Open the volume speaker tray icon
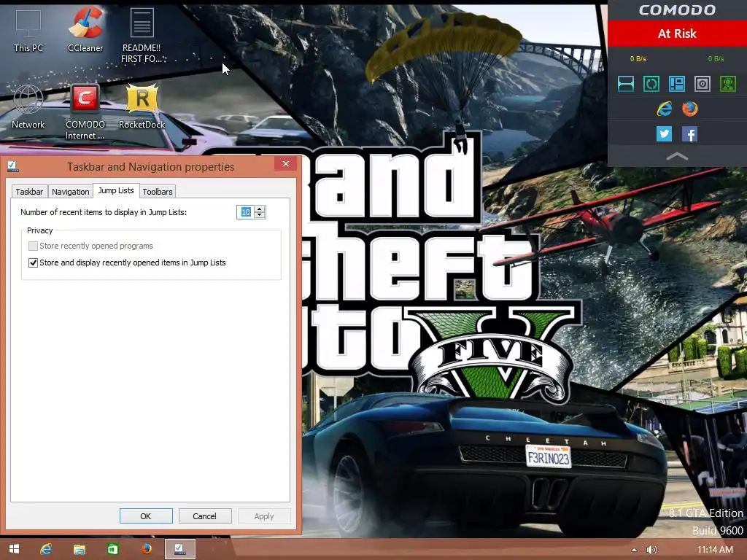 tap(651, 550)
